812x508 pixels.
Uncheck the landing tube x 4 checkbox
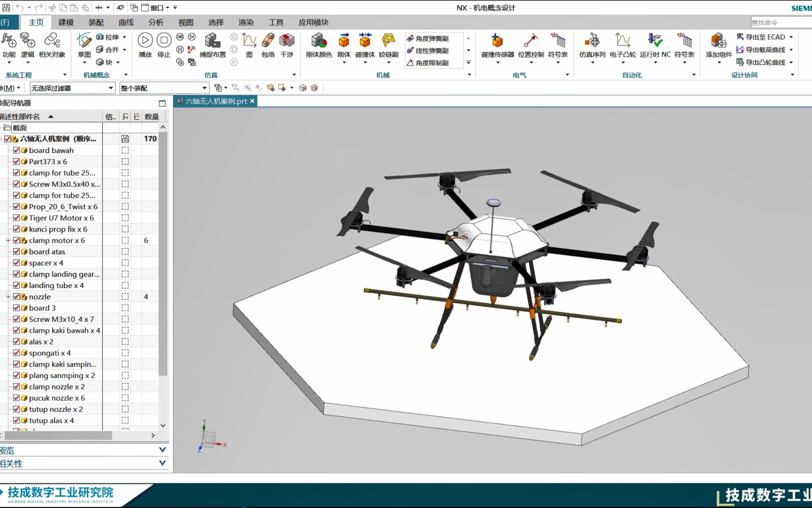click(16, 285)
